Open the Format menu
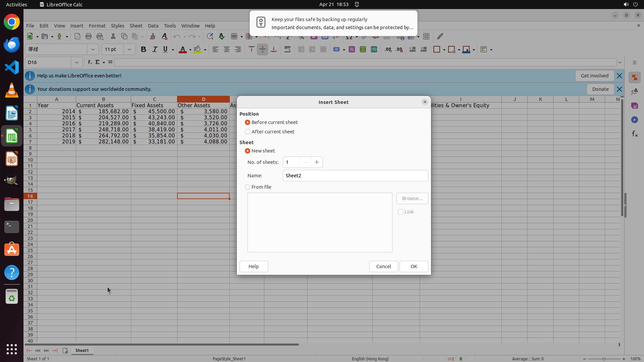 tap(97, 26)
